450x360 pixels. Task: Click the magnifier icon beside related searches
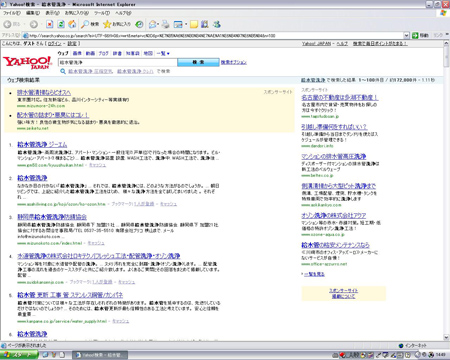point(63,71)
